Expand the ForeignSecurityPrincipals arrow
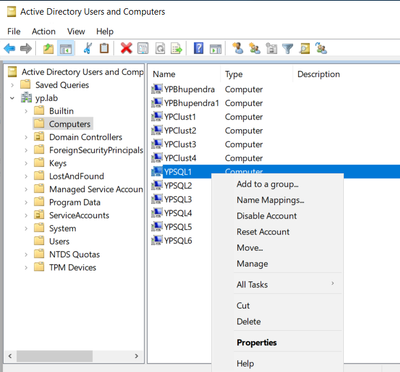400x372 pixels. (x=26, y=150)
